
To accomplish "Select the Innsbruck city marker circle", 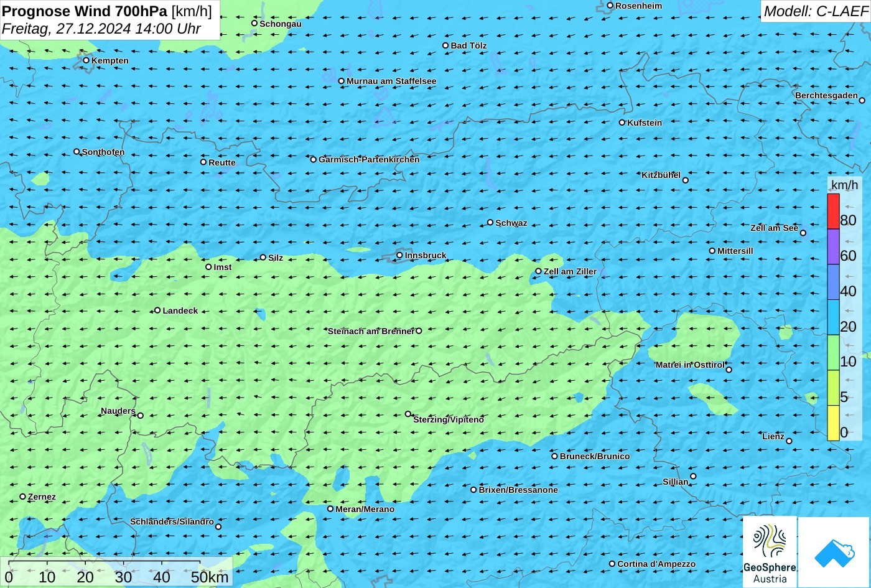I will click(x=399, y=255).
